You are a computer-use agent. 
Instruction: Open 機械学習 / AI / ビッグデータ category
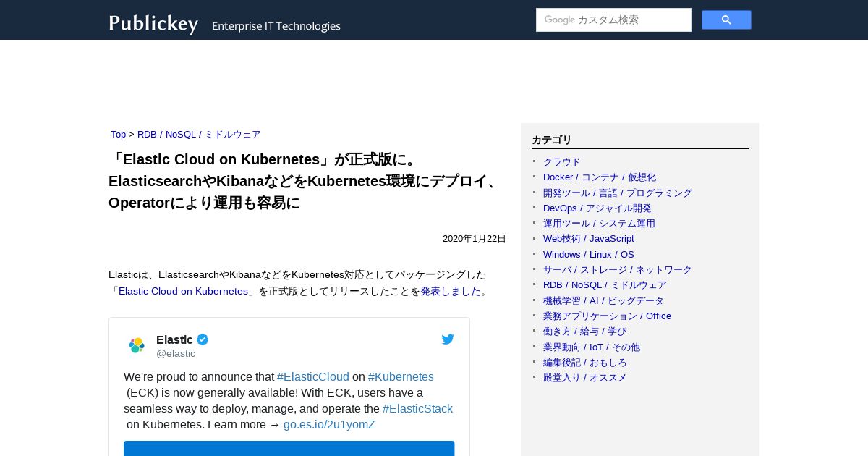[x=603, y=301]
